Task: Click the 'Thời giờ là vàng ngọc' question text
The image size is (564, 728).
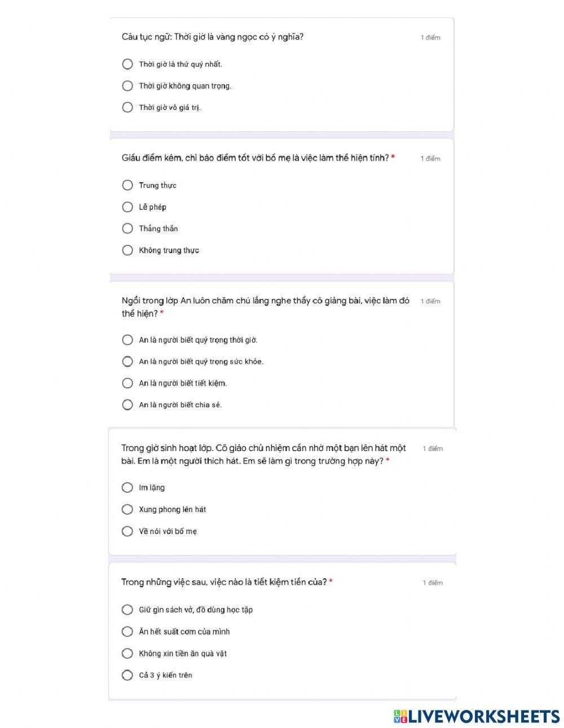Action: 213,37
